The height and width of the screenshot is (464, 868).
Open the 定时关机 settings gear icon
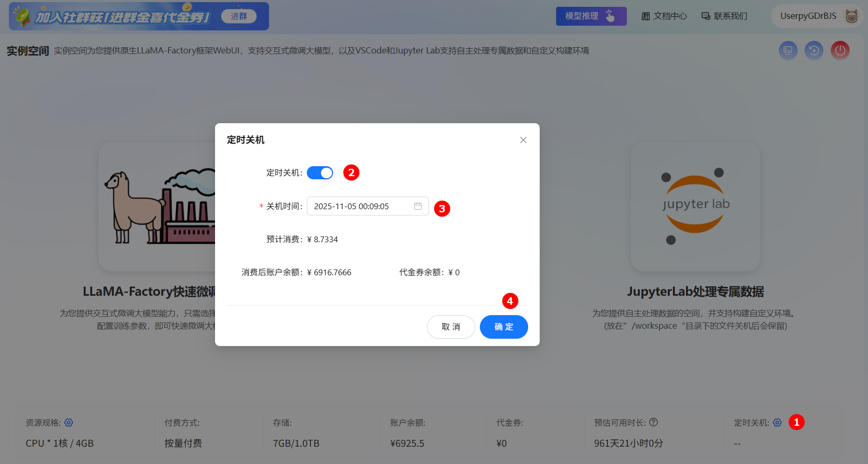tap(777, 423)
